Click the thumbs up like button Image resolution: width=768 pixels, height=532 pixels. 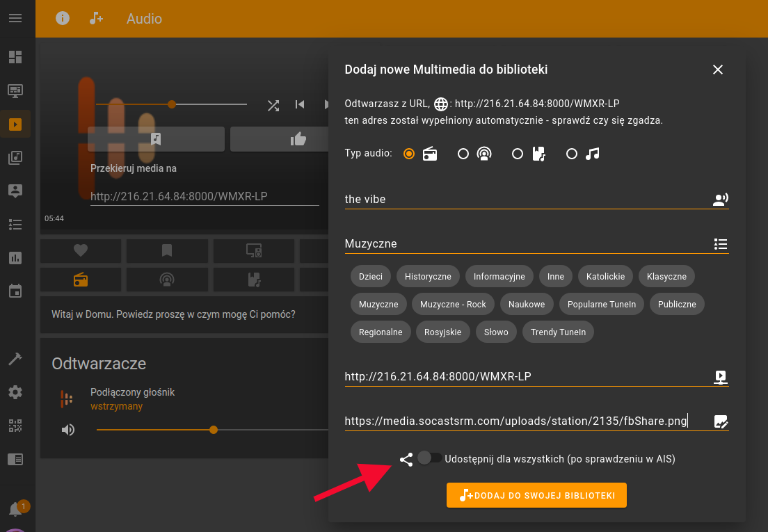click(298, 140)
